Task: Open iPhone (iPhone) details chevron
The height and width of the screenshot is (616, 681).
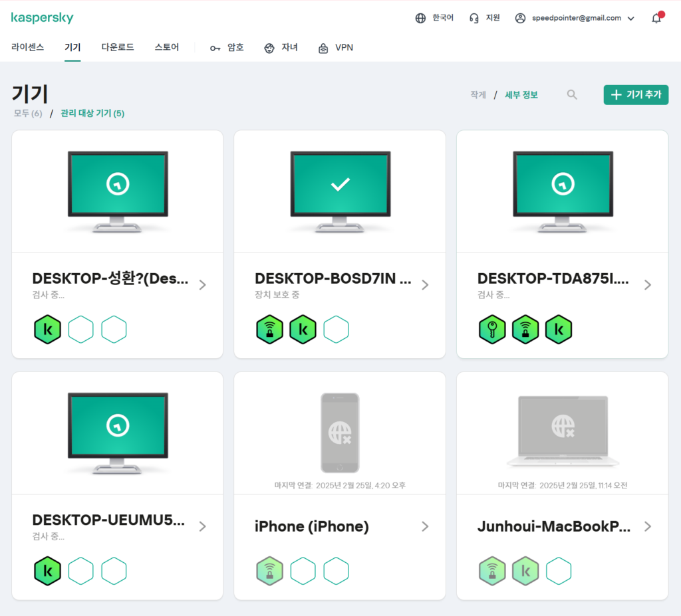Action: (425, 526)
